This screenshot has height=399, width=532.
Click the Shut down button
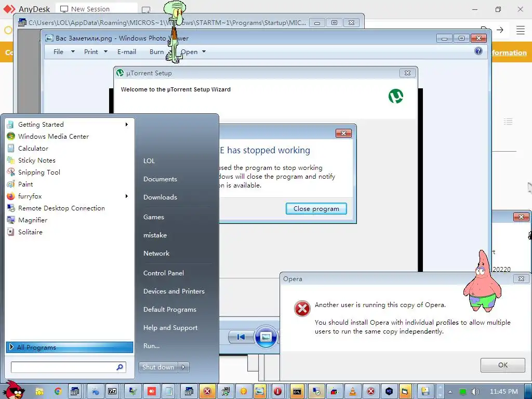(x=158, y=367)
